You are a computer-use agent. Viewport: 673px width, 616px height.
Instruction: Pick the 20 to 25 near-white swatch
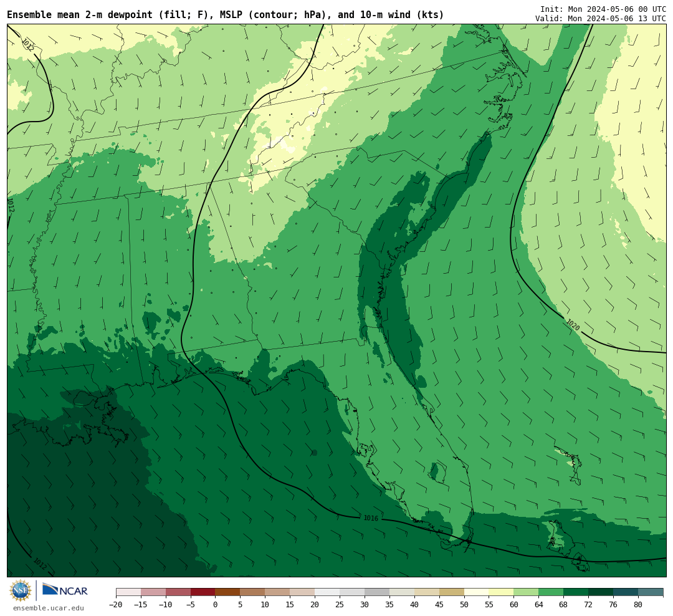tap(328, 592)
